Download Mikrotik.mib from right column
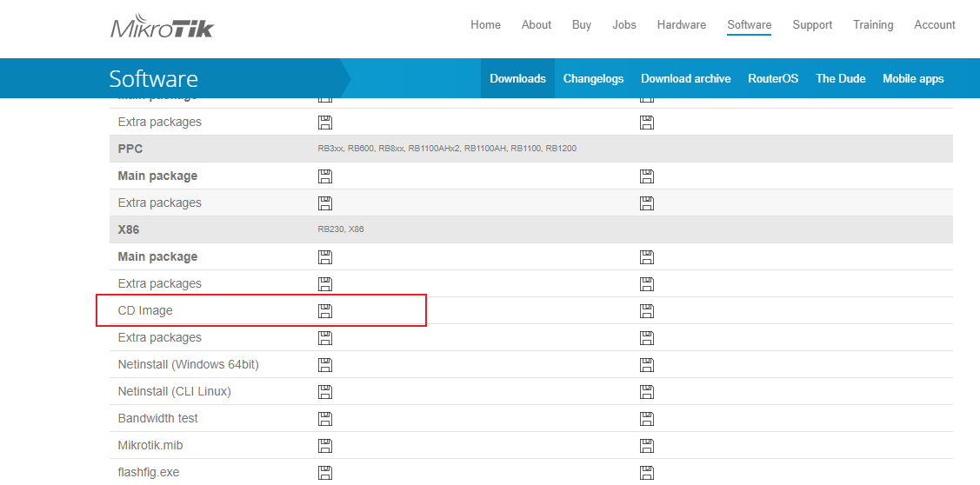The width and height of the screenshot is (980, 485). pyautogui.click(x=647, y=446)
